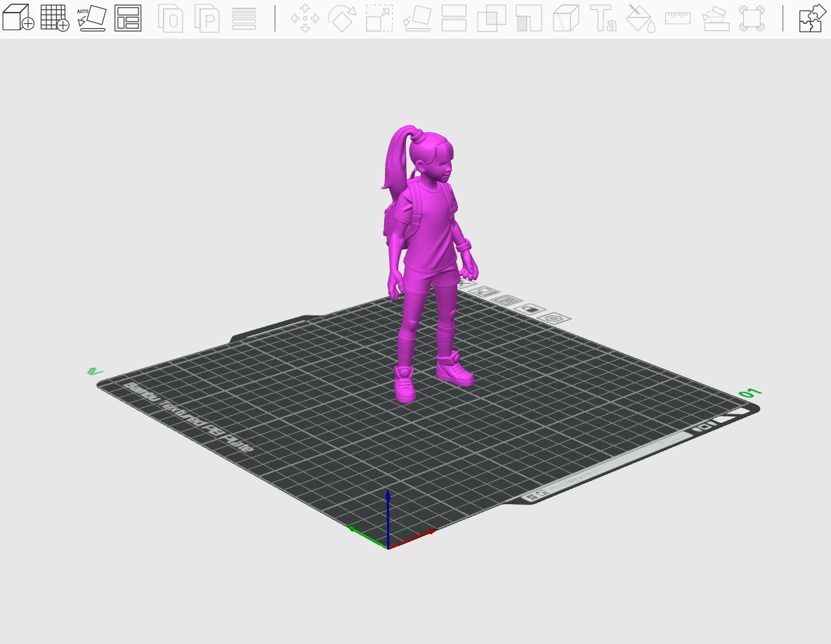
Task: Click the Add model cube icon
Action: click(x=18, y=18)
